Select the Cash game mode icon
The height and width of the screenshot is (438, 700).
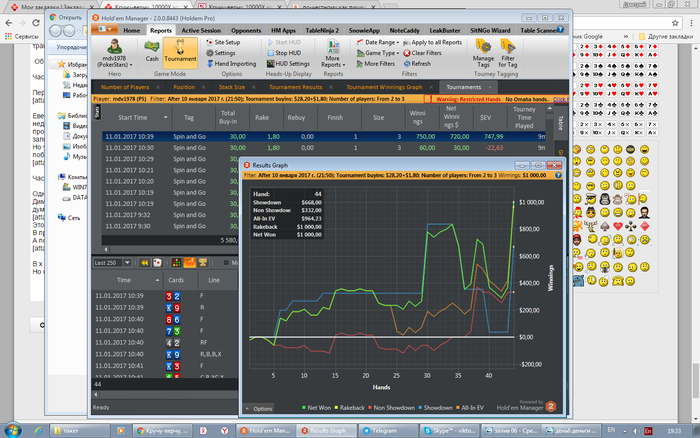[x=152, y=50]
